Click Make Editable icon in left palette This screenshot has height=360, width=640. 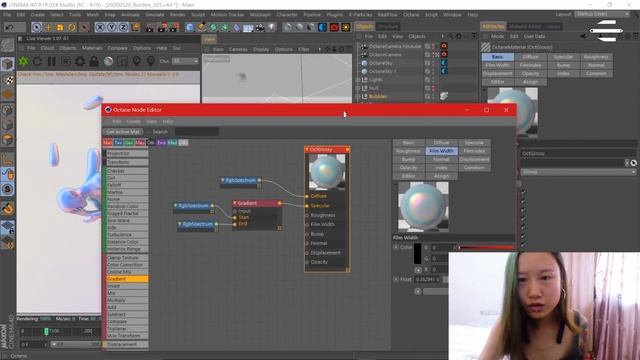coord(7,44)
